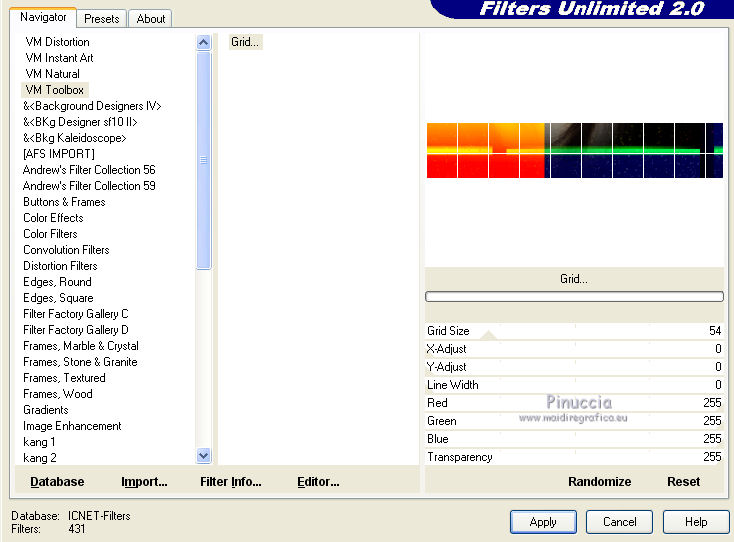Select Color Filters category
The height and width of the screenshot is (542, 734).
click(50, 234)
